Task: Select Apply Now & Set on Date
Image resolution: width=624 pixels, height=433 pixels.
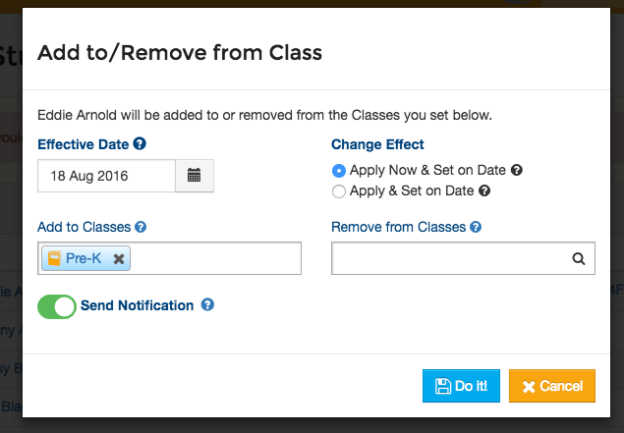Action: click(339, 171)
